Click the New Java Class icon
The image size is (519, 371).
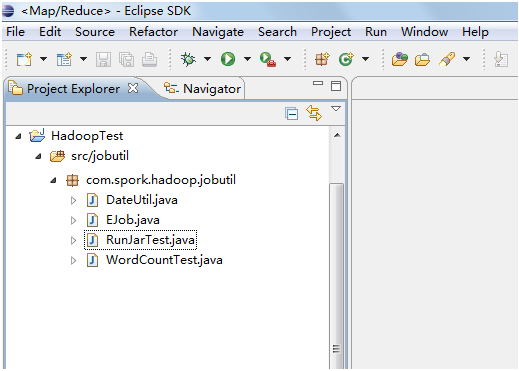[x=346, y=59]
